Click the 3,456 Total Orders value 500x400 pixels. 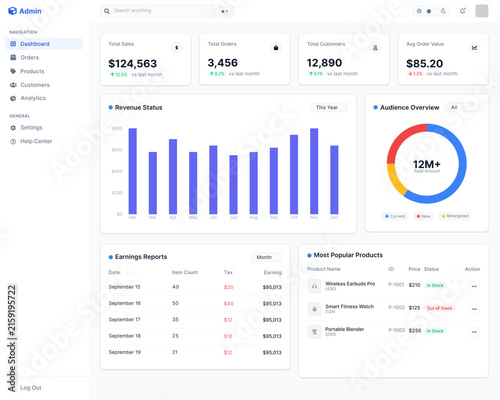pos(223,63)
